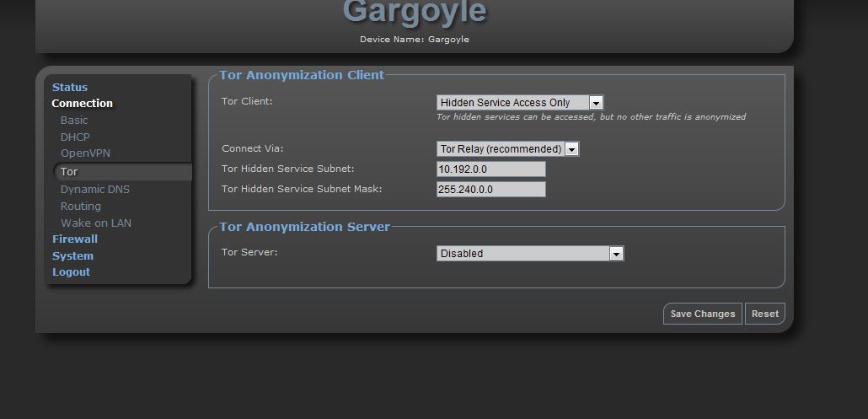868x419 pixels.
Task: Open Dynamic DNS settings
Action: click(94, 190)
